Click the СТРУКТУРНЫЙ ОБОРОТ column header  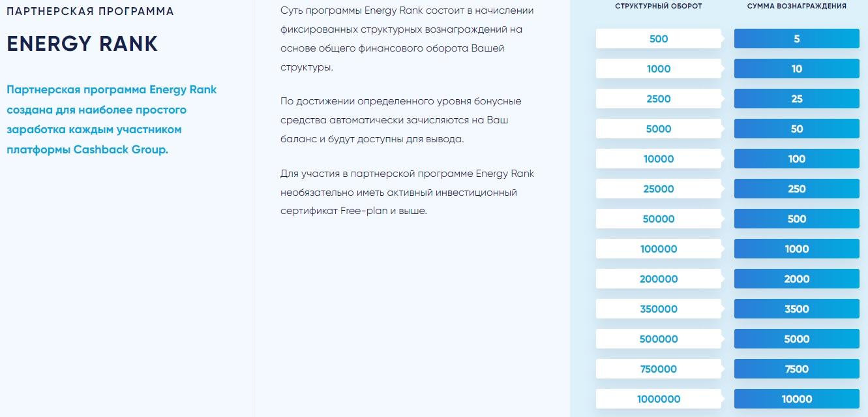[x=659, y=6]
